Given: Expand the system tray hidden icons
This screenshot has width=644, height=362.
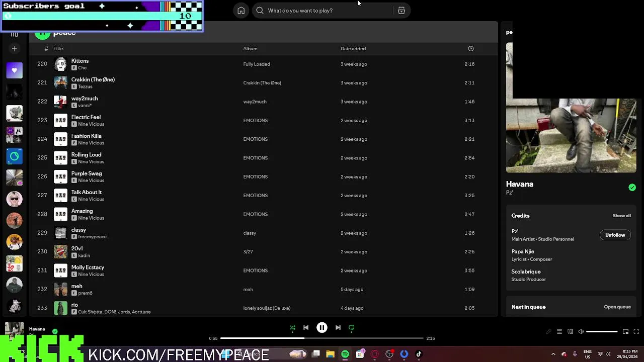Looking at the screenshot, I should pyautogui.click(x=553, y=354).
